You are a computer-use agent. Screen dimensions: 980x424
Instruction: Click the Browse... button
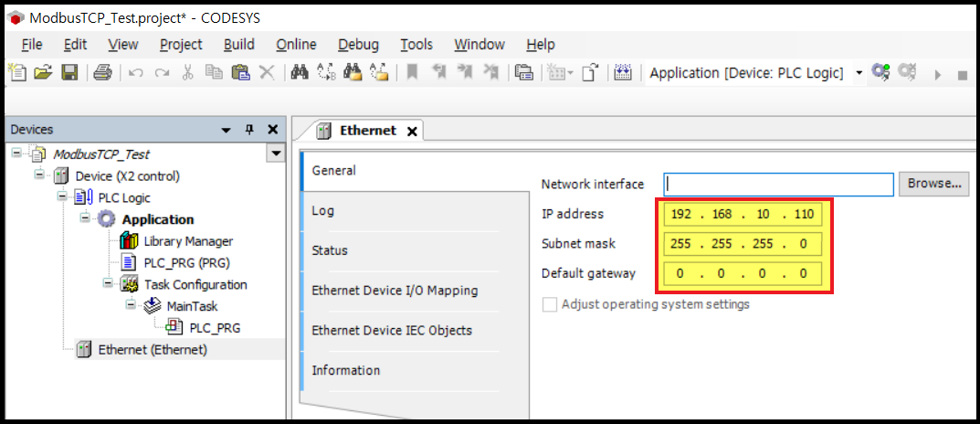(933, 184)
